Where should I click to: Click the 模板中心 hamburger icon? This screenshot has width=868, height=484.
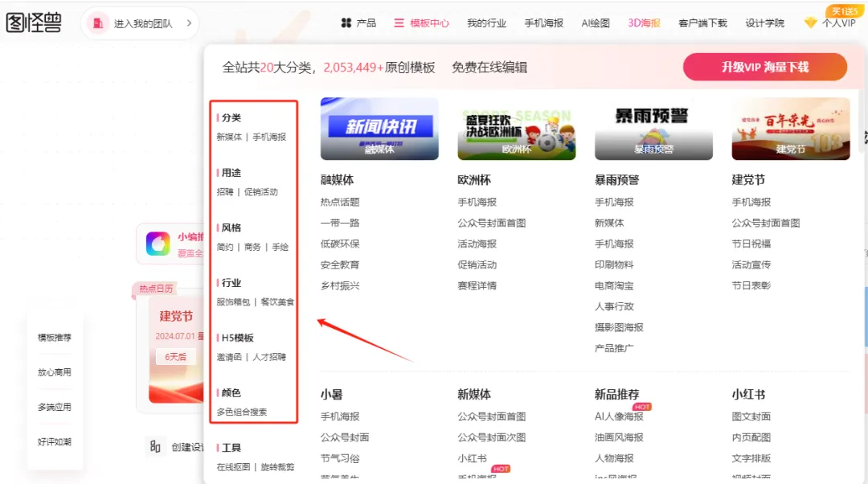399,23
